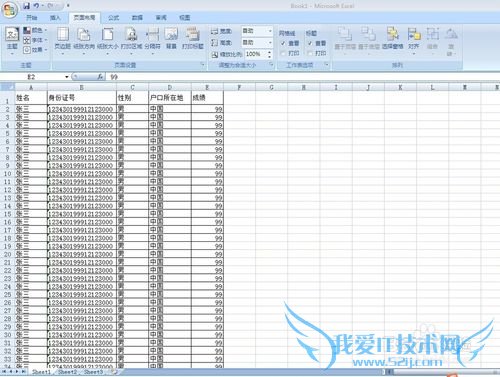Toggle Gridlines View (查看) checkbox
Image resolution: width=500 pixels, height=377 pixels.
tap(283, 43)
